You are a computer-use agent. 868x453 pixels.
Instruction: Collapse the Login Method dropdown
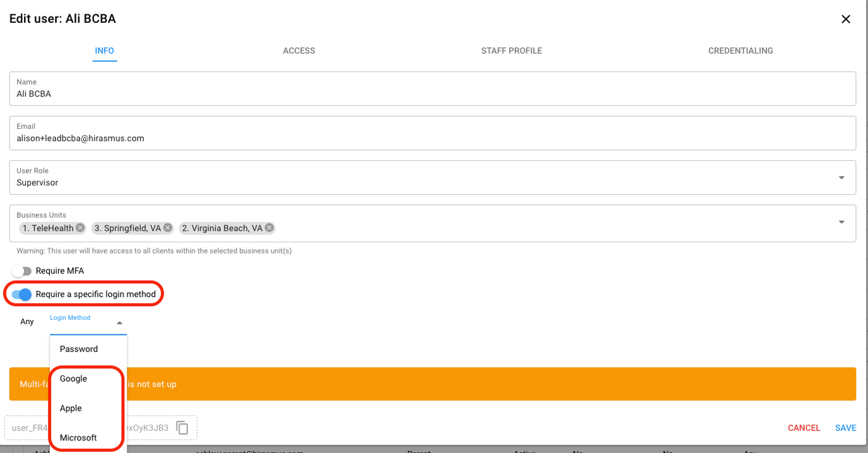(119, 322)
